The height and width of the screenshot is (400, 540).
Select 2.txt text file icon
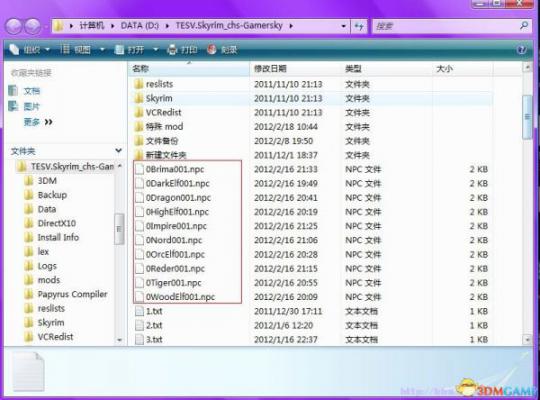139,325
